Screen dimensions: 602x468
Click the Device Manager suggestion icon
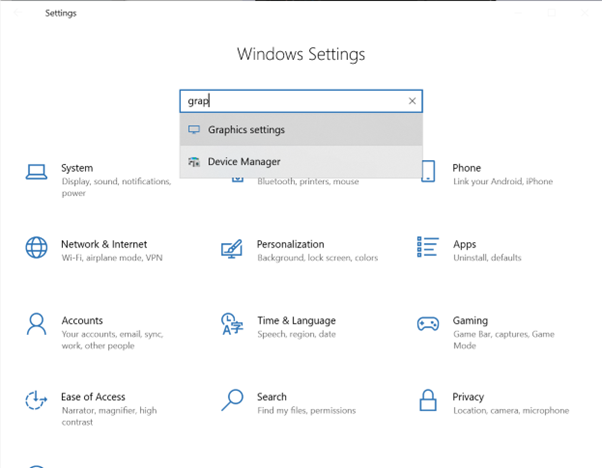click(x=194, y=162)
